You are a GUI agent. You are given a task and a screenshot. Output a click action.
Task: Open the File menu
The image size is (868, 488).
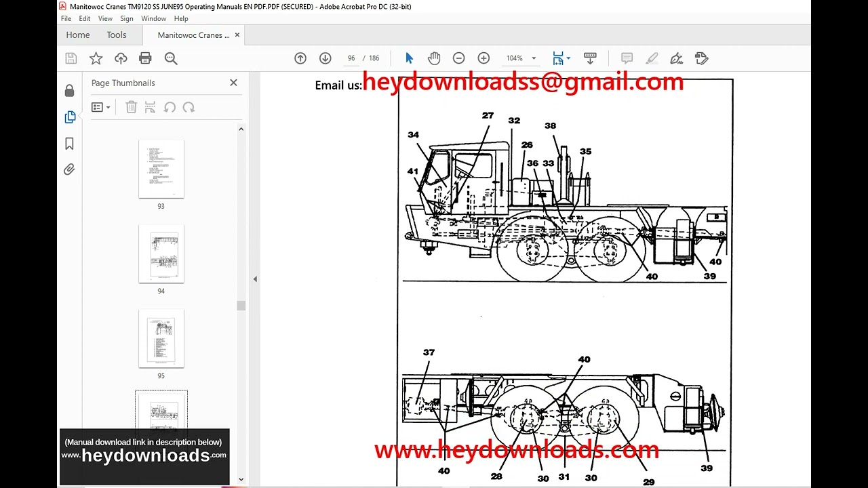(66, 19)
